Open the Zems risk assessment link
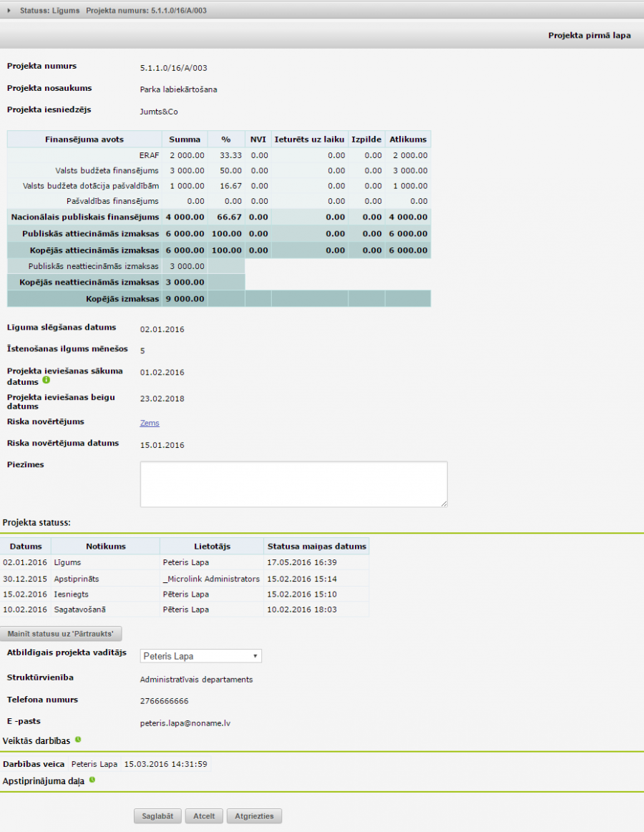Image resolution: width=644 pixels, height=832 pixels. point(150,423)
